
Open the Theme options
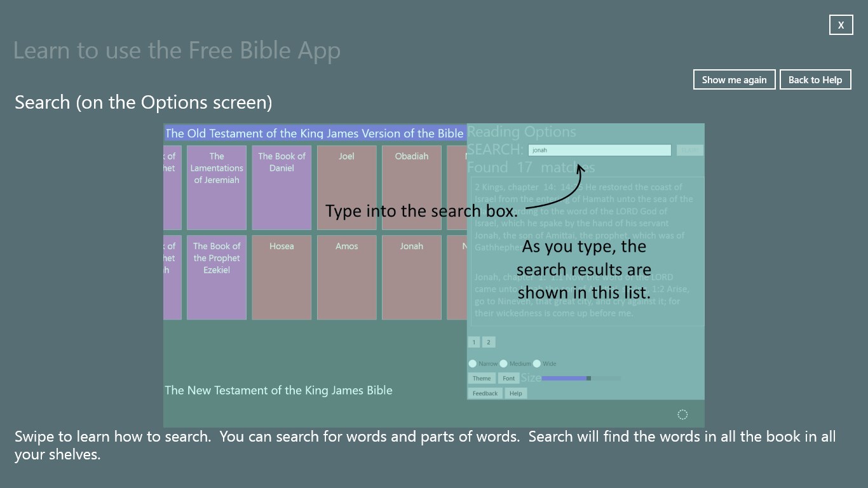click(x=482, y=378)
